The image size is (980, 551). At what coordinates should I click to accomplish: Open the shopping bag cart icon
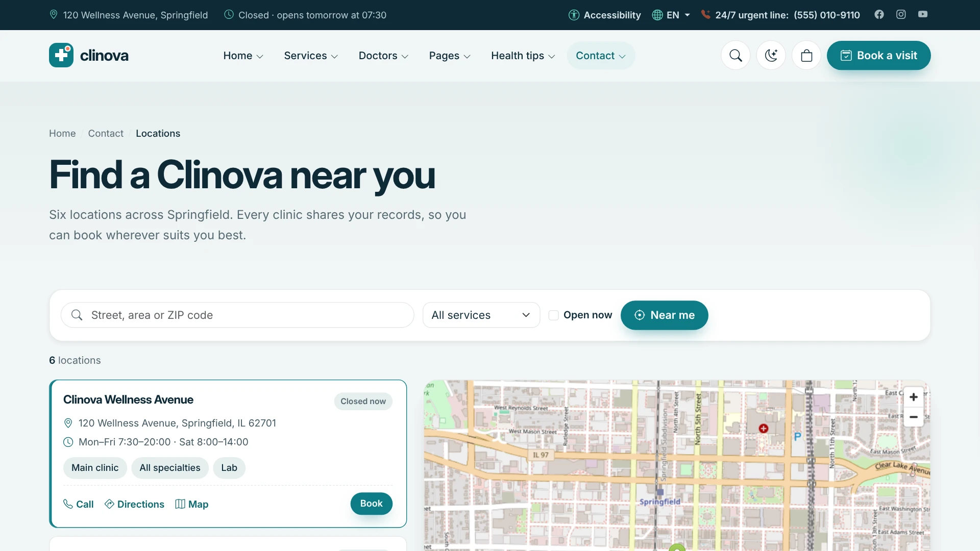[806, 55]
